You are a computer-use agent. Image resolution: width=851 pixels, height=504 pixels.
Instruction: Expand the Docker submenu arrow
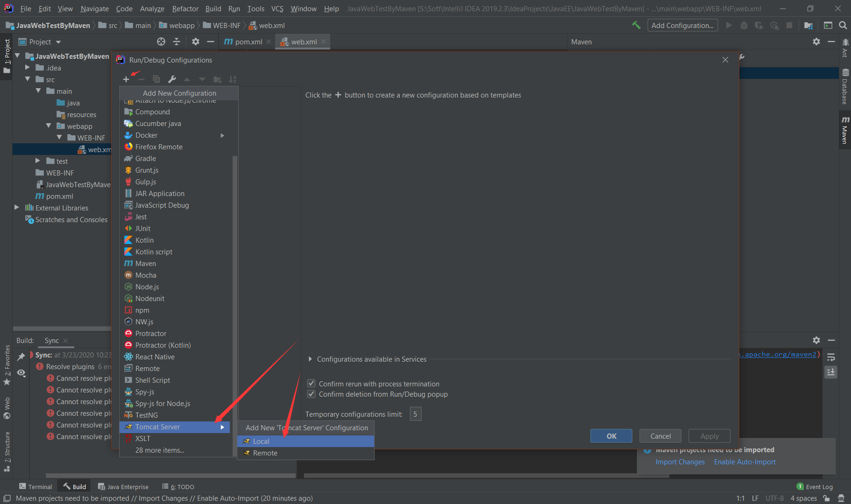click(222, 135)
